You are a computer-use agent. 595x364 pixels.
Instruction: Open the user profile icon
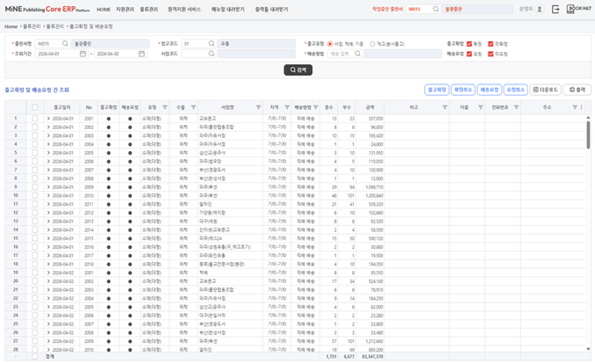[x=540, y=9]
